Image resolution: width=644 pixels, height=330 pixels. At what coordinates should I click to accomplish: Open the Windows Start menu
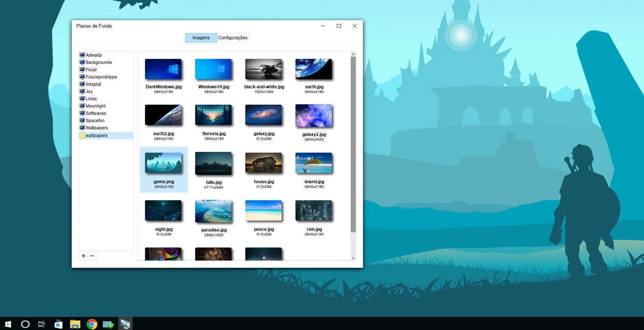click(x=8, y=324)
